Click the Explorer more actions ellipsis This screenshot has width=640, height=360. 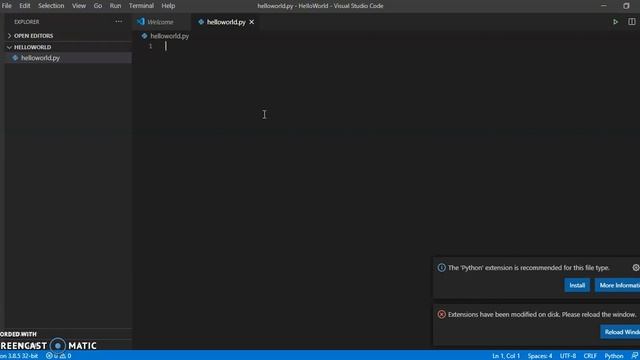coord(119,22)
